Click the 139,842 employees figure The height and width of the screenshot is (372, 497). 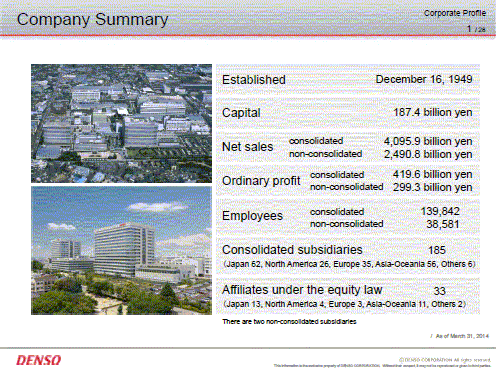pyautogui.click(x=440, y=211)
